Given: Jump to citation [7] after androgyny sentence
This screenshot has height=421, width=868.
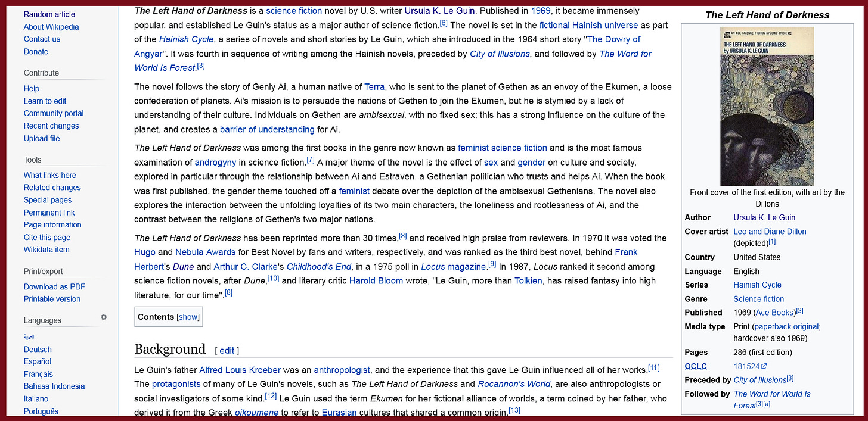Looking at the screenshot, I should pos(311,160).
